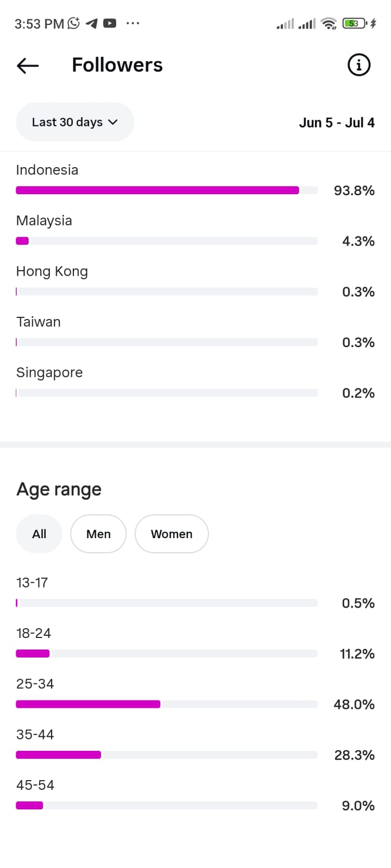Tap the 25-34 age range bar

click(167, 704)
